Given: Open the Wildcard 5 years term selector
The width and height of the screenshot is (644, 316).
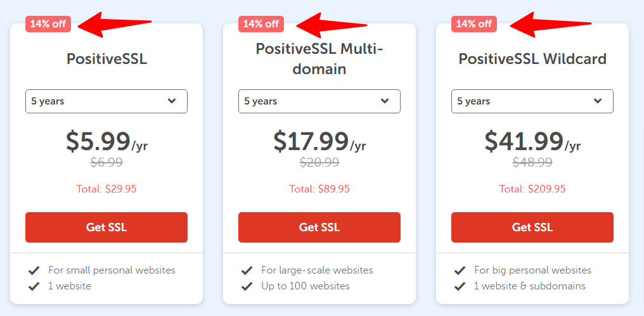Looking at the screenshot, I should (x=532, y=101).
